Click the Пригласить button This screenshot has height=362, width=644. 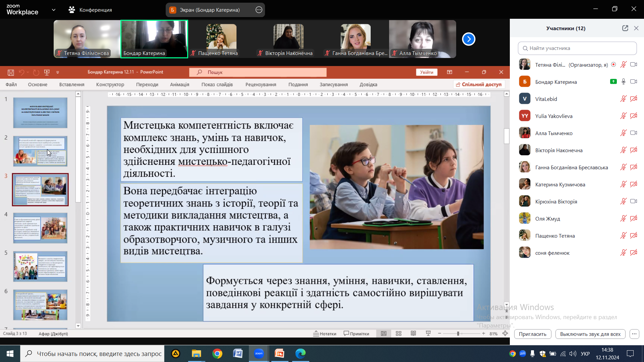pos(532,334)
